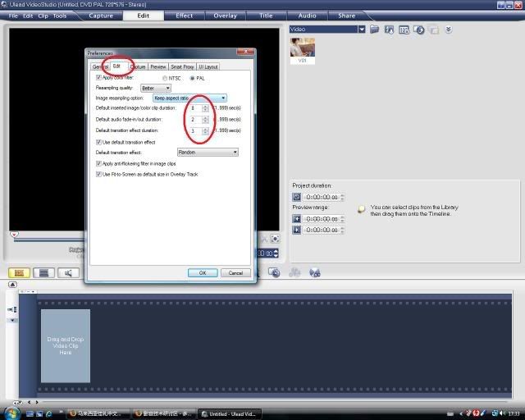Open the Resampling quality dropdown
The image size is (525, 420).
click(x=156, y=88)
